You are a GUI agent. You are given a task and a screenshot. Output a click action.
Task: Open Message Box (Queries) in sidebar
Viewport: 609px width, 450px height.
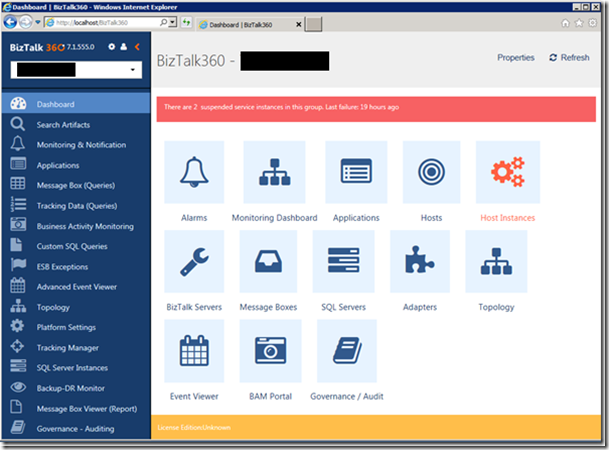coord(76,185)
